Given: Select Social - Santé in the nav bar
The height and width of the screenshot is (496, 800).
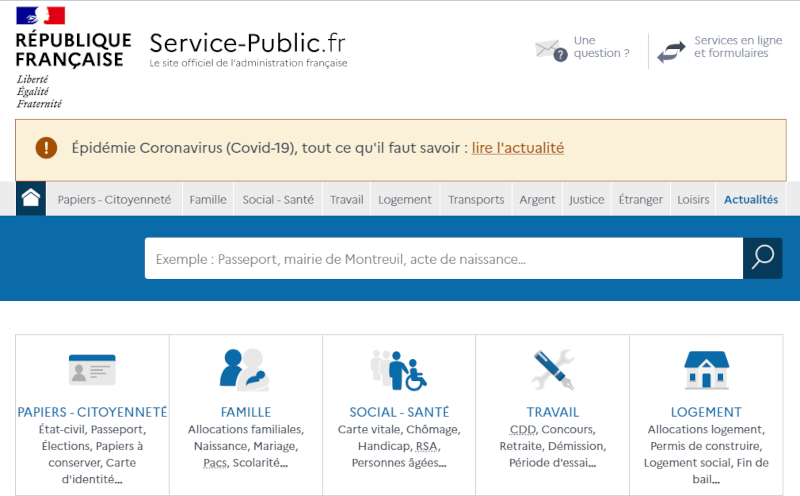Looking at the screenshot, I should click(x=278, y=200).
